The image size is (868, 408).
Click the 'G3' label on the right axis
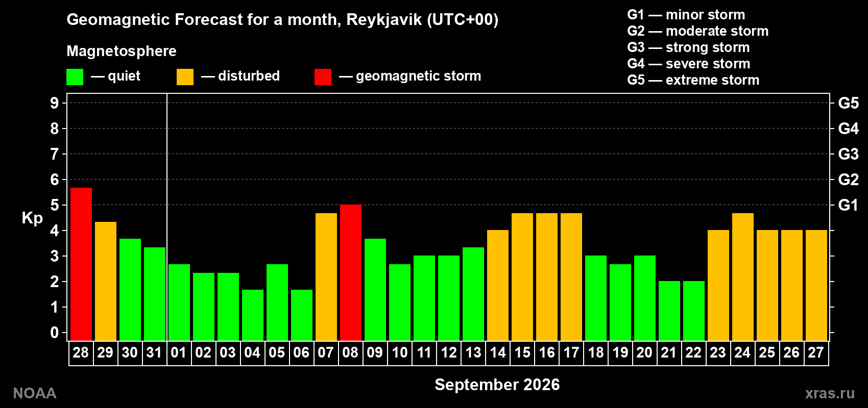pos(849,154)
